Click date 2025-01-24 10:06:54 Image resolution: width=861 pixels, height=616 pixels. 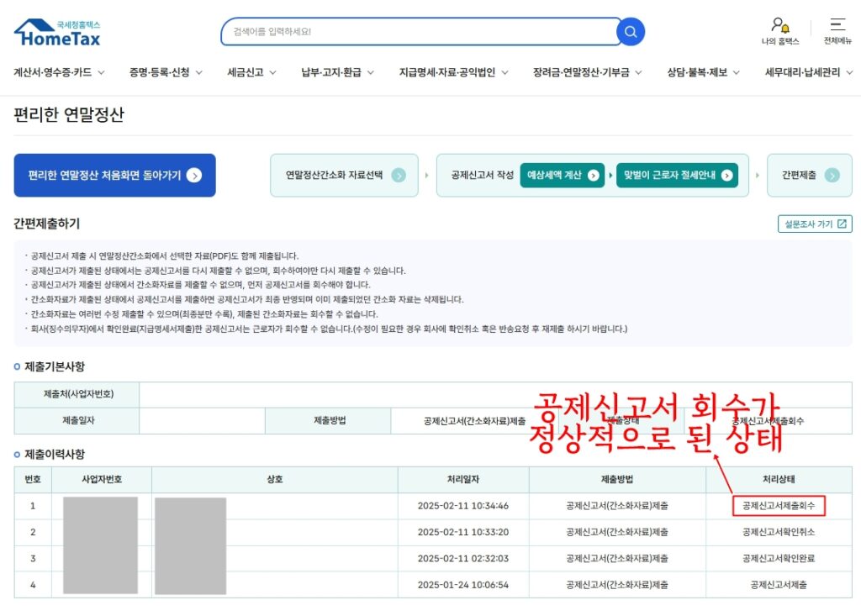[x=463, y=585]
